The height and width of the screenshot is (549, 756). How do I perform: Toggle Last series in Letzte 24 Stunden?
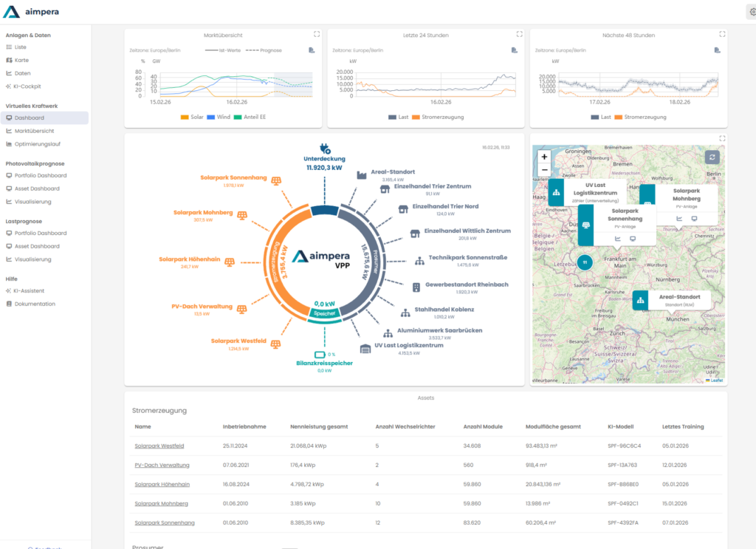point(398,117)
